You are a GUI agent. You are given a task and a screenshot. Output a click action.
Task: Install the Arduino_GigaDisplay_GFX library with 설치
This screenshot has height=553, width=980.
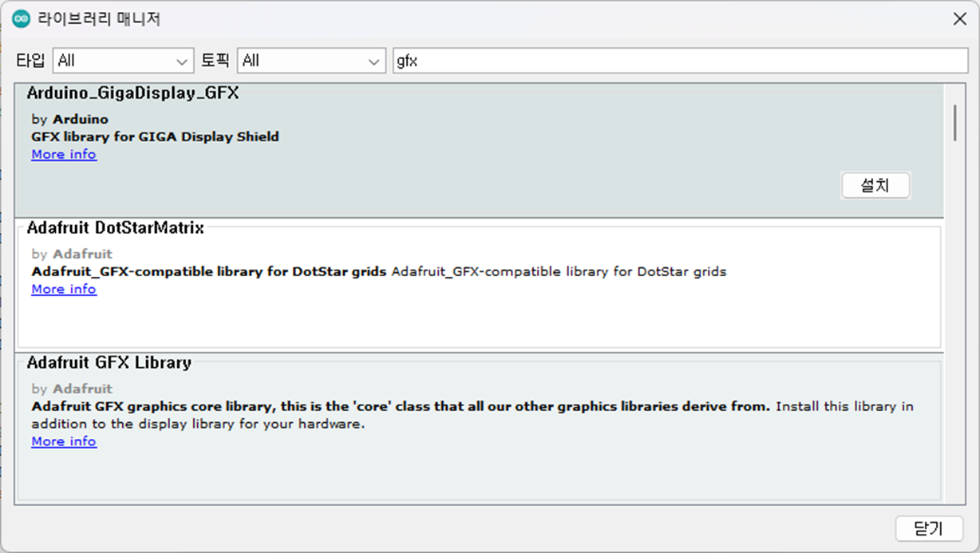tap(875, 185)
